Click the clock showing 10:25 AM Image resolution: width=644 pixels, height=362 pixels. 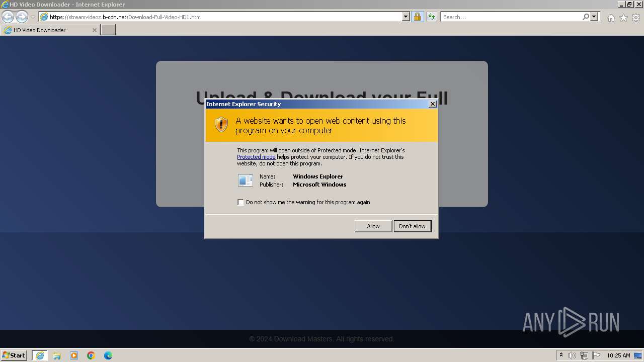pyautogui.click(x=618, y=355)
